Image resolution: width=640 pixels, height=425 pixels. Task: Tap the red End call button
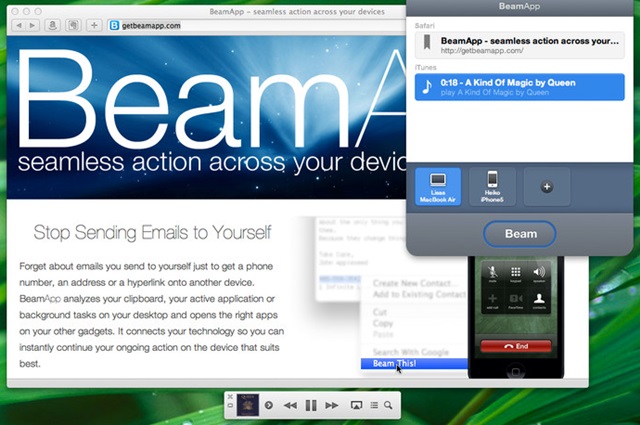tap(516, 346)
